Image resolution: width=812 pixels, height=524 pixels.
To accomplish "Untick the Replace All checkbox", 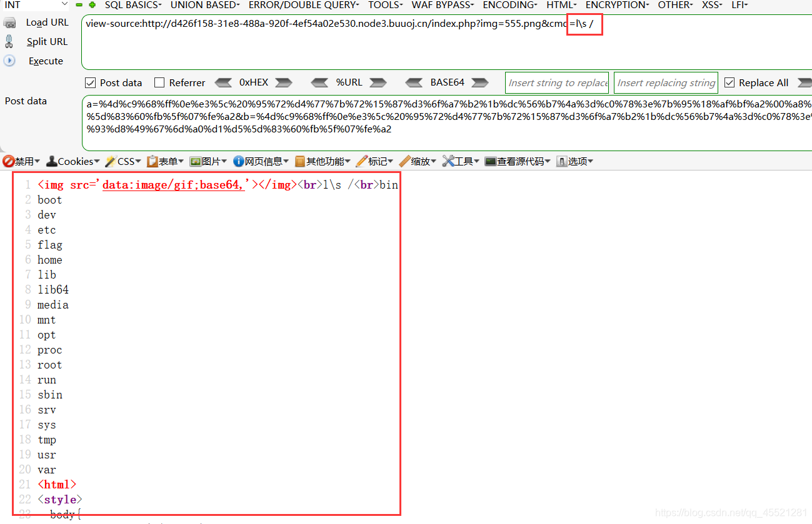I will pos(729,82).
